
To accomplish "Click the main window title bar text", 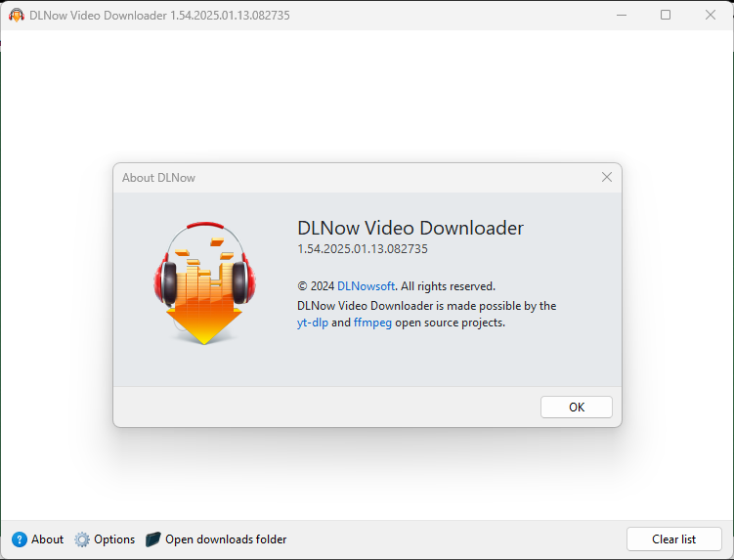I will click(x=159, y=16).
